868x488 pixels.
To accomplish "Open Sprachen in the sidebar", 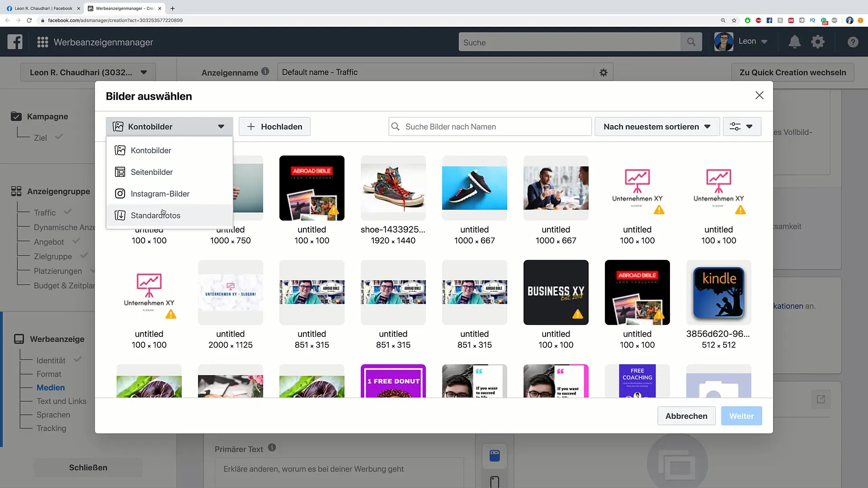I will 53,415.
